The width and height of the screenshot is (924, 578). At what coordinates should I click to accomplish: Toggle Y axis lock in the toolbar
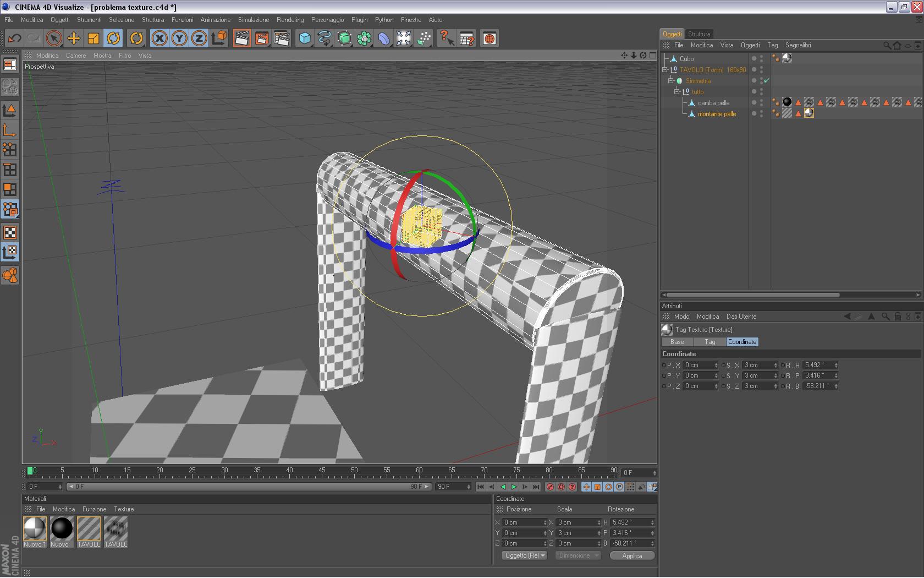179,38
